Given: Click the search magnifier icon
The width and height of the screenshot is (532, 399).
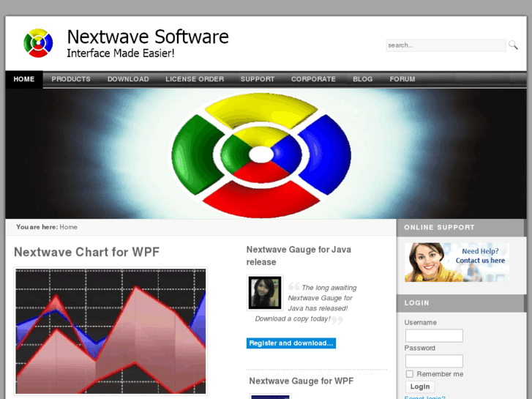Looking at the screenshot, I should pos(513,45).
